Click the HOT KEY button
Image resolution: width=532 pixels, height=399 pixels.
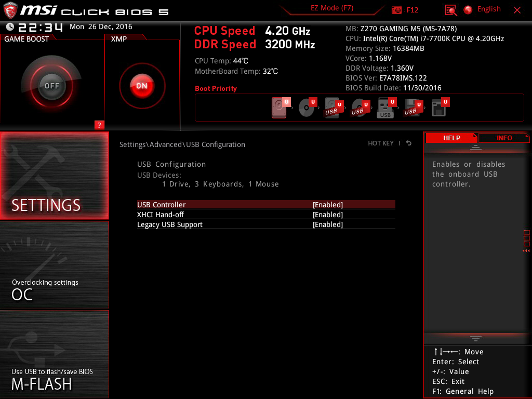point(381,143)
